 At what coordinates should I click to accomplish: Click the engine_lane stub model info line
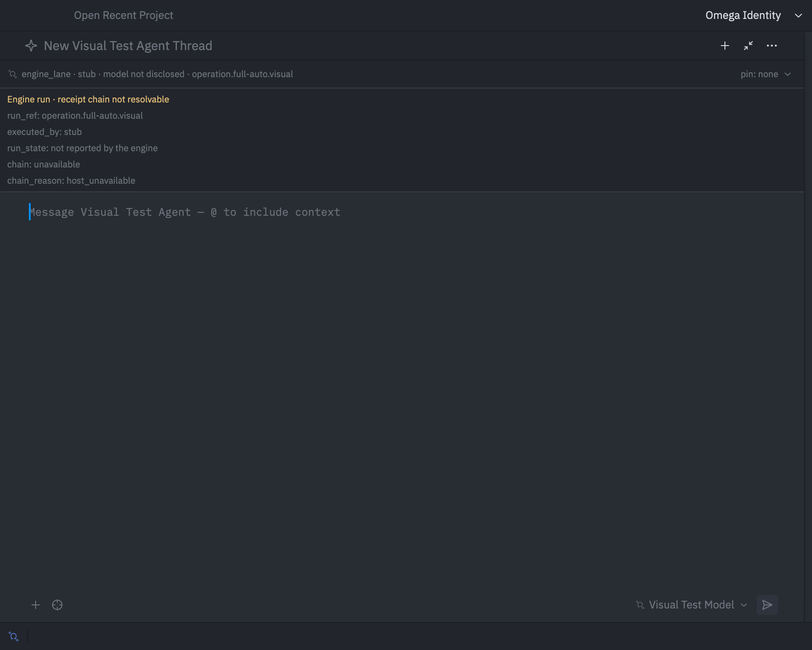point(157,74)
